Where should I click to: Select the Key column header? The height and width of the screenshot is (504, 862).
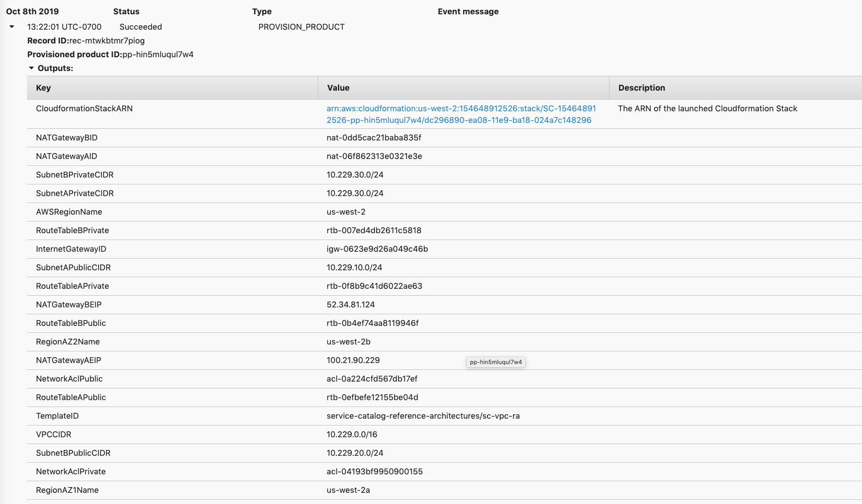[43, 87]
